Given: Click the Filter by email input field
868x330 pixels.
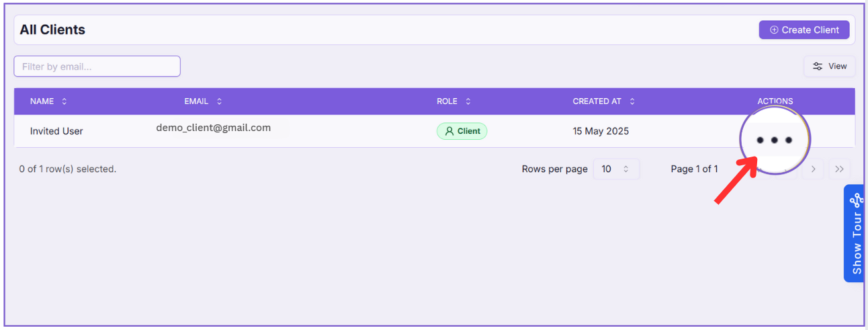Looking at the screenshot, I should click(x=97, y=67).
